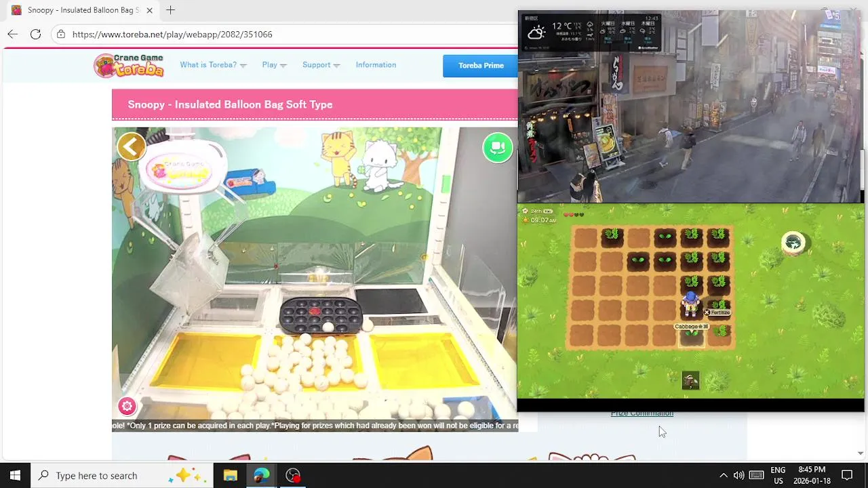This screenshot has width=868, height=488.
Task: Click the Toreba Prime button
Action: coord(481,66)
